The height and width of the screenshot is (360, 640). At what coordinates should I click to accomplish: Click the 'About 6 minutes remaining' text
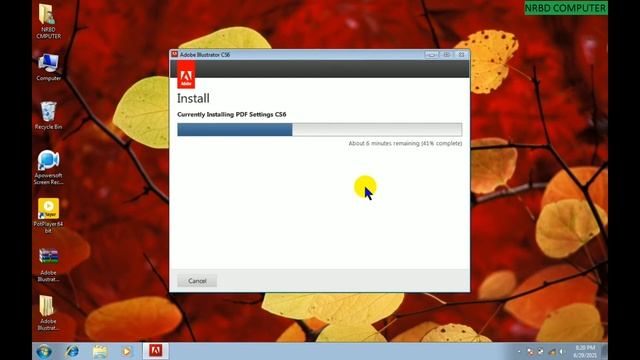(x=405, y=143)
